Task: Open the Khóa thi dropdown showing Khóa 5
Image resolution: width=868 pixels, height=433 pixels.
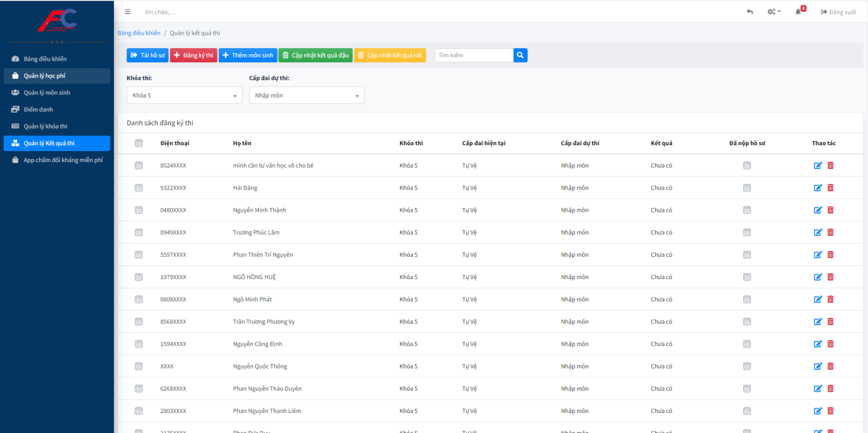Action: pos(184,95)
